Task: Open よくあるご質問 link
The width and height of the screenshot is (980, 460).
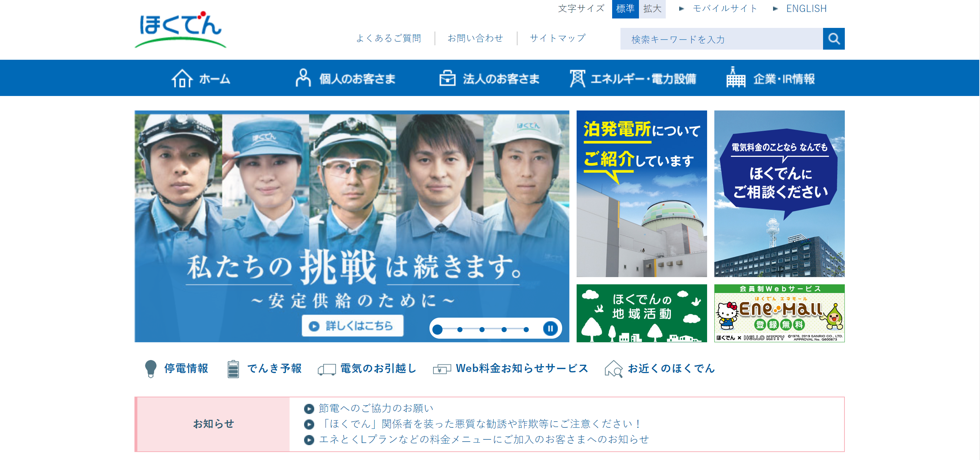Action: (389, 38)
